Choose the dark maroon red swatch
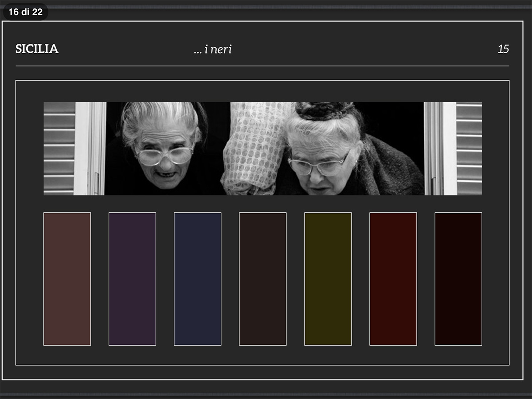Viewport: 532px width, 399px height. click(x=393, y=279)
